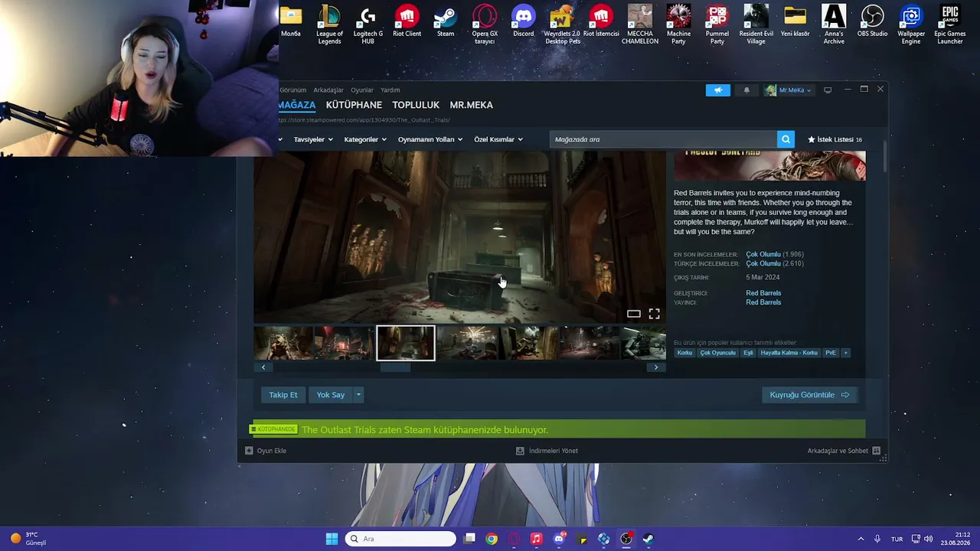The width and height of the screenshot is (980, 551).
Task: Open the Wallpaper Engine desktop shortcut
Action: 911,24
